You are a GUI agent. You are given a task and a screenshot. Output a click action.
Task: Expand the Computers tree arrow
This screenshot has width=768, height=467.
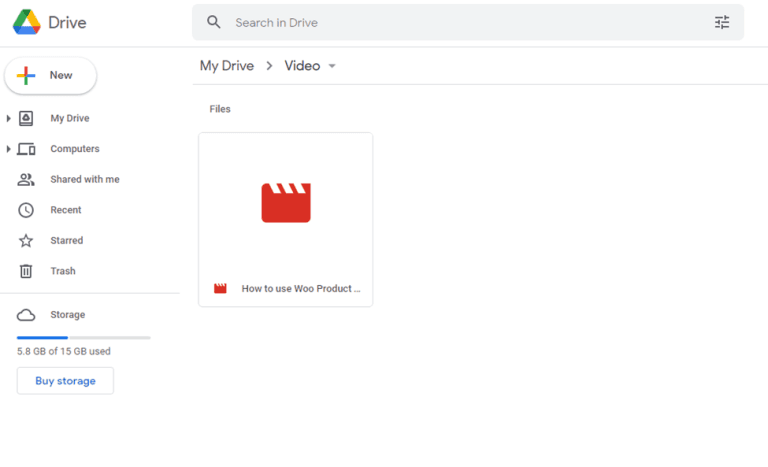tap(9, 149)
